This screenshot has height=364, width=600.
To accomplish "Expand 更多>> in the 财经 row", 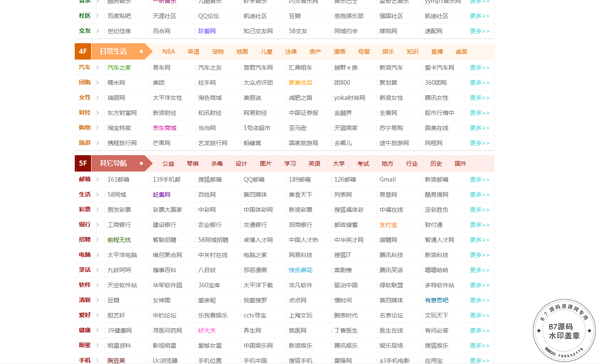I will (x=479, y=113).
